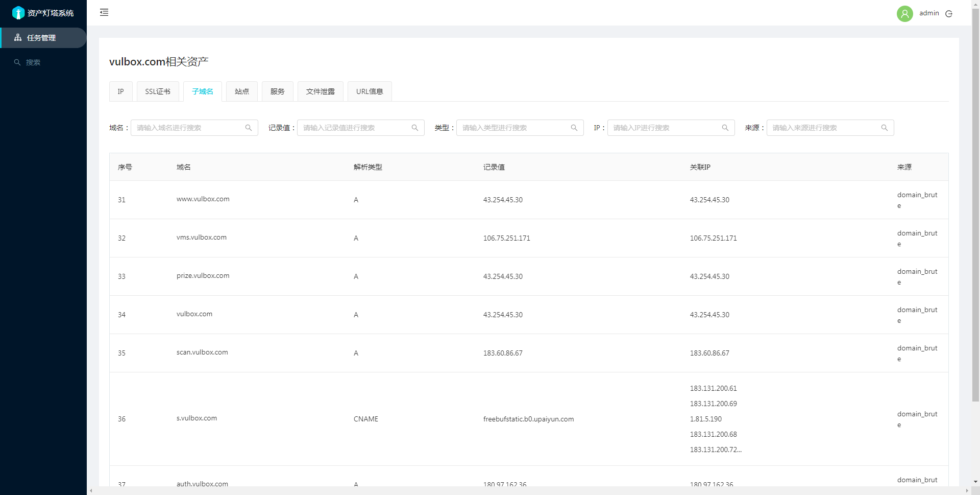Click the 域名 column header

point(184,167)
